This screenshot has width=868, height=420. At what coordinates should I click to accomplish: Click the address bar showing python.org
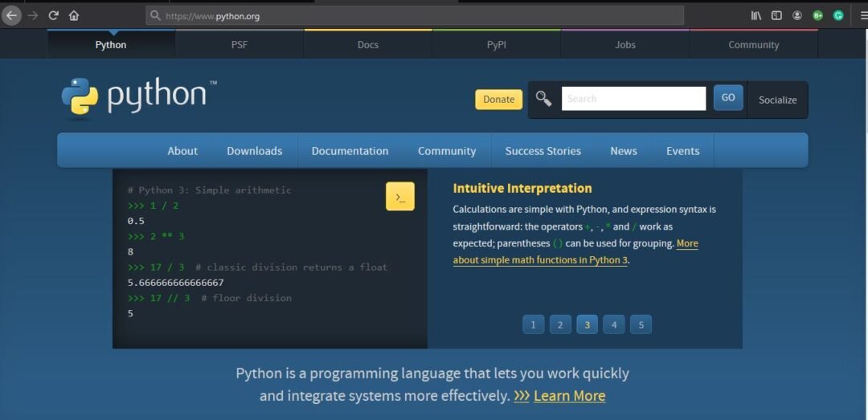pyautogui.click(x=415, y=15)
